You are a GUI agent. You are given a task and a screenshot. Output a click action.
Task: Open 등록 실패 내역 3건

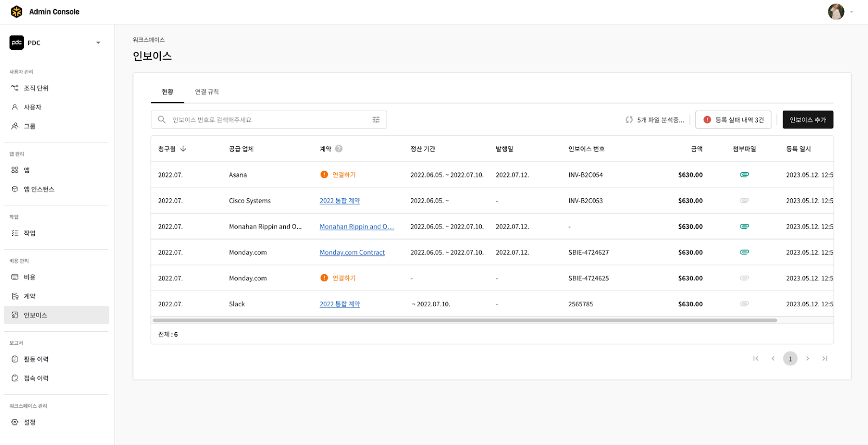click(x=733, y=120)
